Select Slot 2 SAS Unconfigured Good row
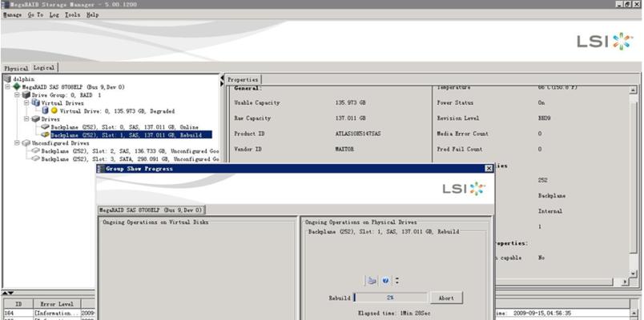The height and width of the screenshot is (320, 644). pos(131,151)
